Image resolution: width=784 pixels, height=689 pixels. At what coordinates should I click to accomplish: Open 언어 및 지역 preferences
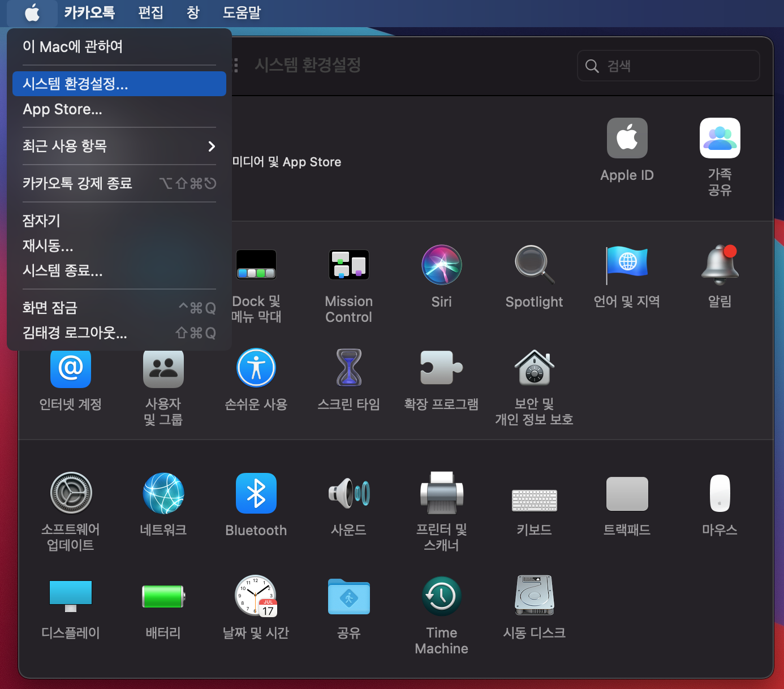point(627,277)
